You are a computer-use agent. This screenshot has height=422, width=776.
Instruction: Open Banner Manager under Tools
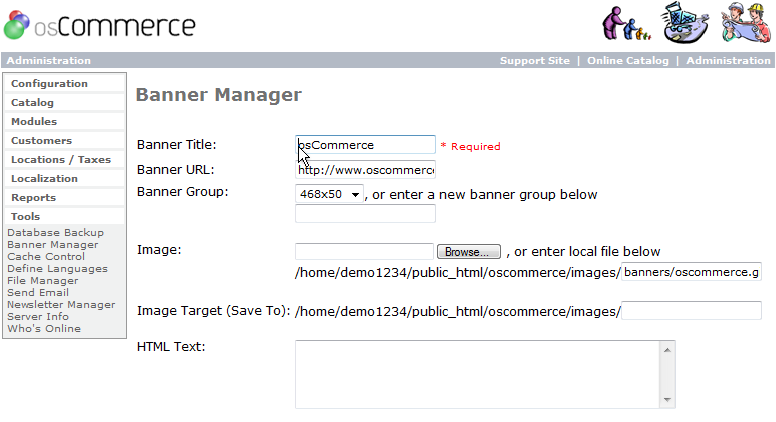(x=52, y=244)
